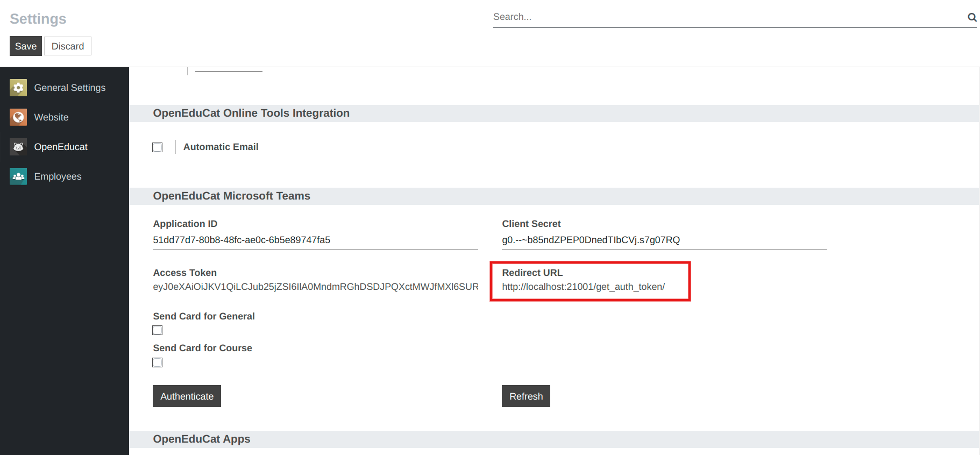Toggle the Send Card for Course checkbox

[x=158, y=362]
